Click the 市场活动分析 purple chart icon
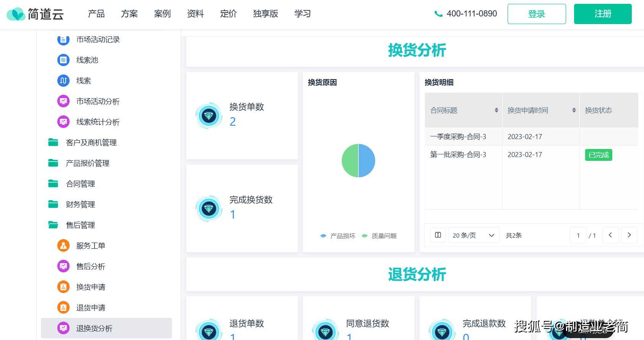 63,101
